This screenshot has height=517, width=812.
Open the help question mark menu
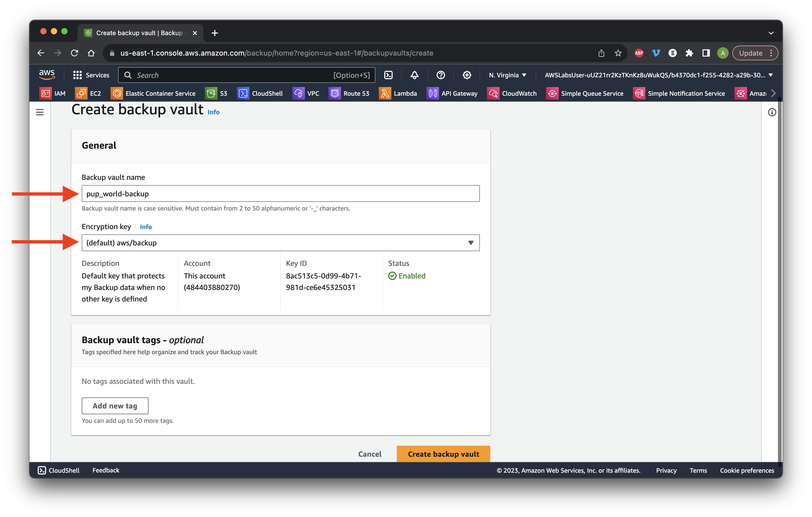(440, 75)
